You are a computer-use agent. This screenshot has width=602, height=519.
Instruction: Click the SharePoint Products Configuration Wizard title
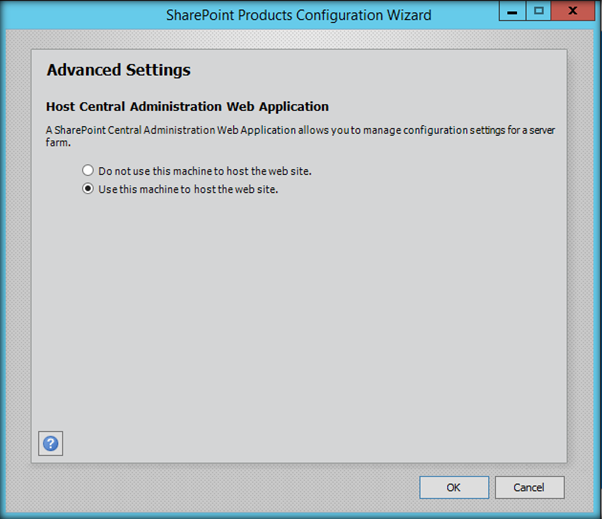tap(300, 15)
